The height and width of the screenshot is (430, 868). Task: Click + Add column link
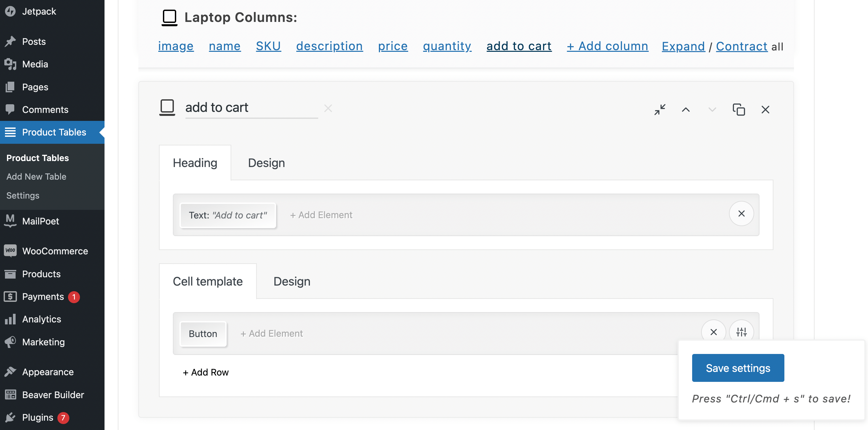click(607, 46)
